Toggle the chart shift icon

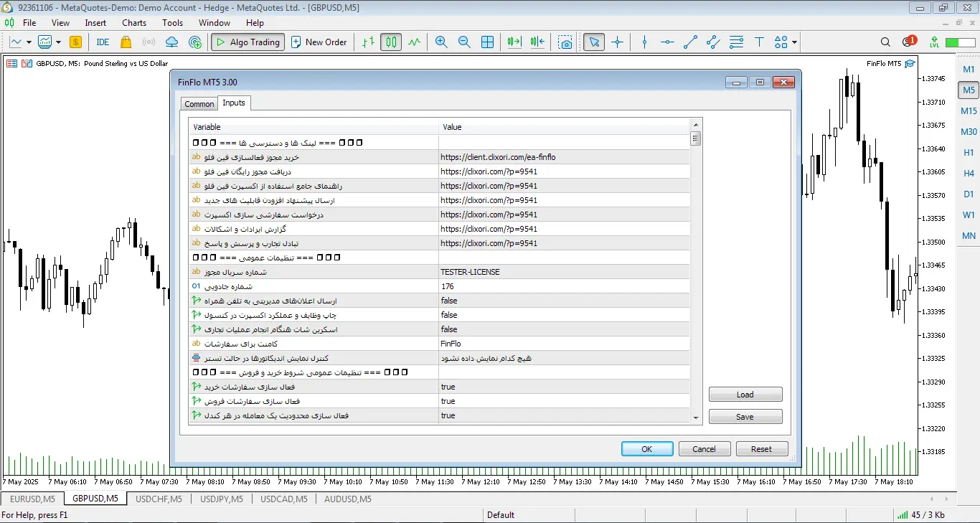(x=538, y=42)
